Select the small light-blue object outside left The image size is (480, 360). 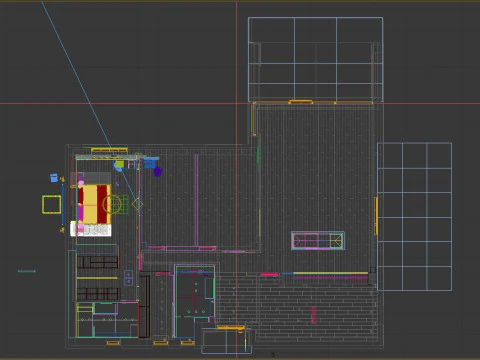pyautogui.click(x=54, y=178)
